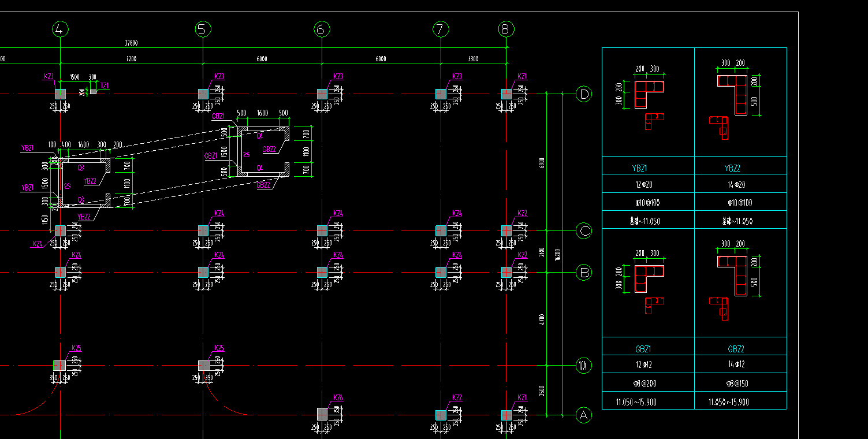Select the KZ3 label at axes 6 and D
The height and width of the screenshot is (439, 868).
pos(338,76)
